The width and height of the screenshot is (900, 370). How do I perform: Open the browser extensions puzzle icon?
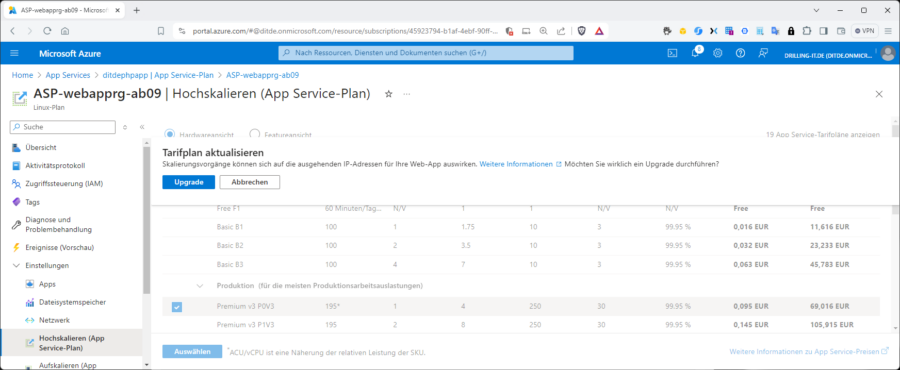(x=807, y=31)
